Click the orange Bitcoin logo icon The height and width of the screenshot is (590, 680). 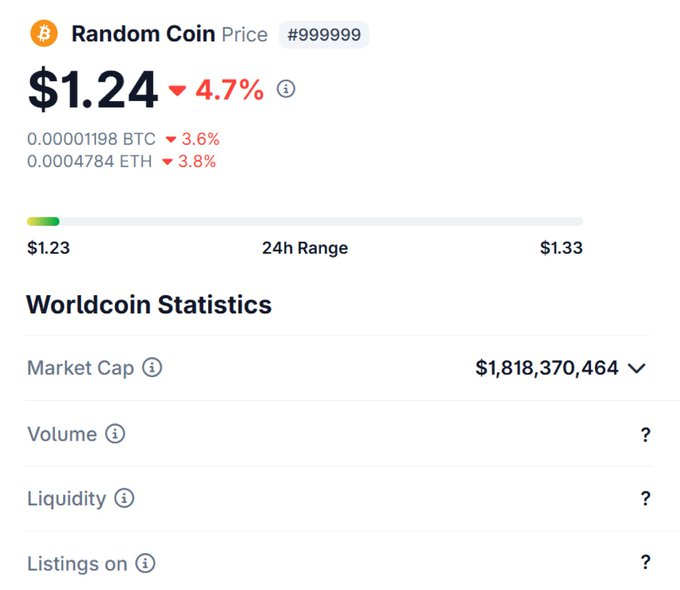(x=44, y=34)
